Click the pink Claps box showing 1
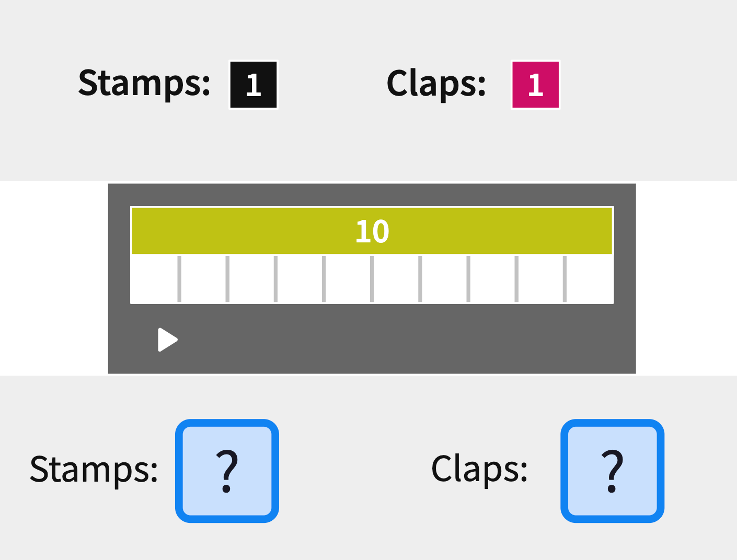 tap(535, 85)
